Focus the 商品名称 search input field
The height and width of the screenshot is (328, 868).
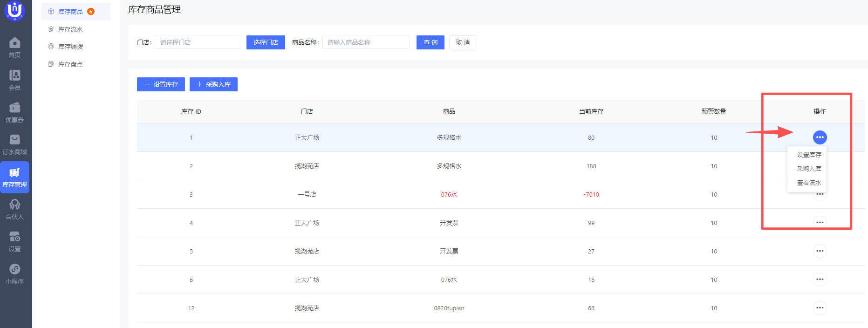coord(366,42)
